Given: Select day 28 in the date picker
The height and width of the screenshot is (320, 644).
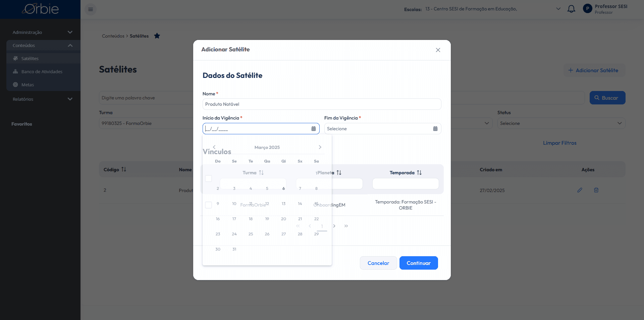Looking at the screenshot, I should [300, 234].
